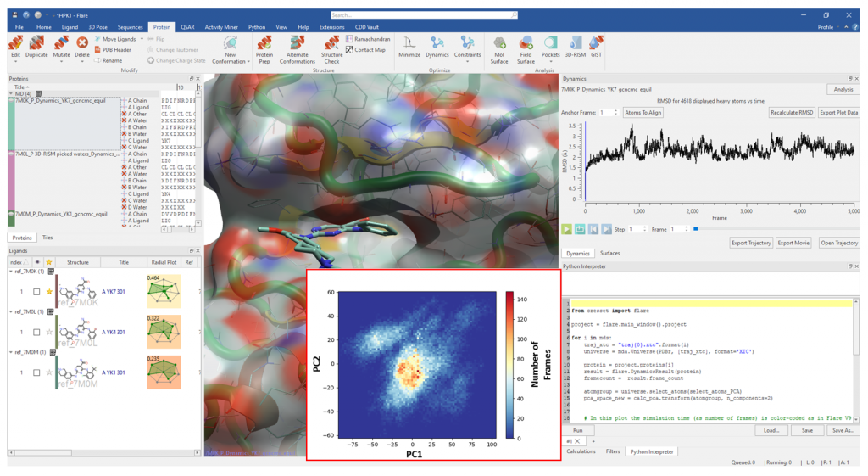Expand the Constraints dropdown menu

pyautogui.click(x=467, y=55)
